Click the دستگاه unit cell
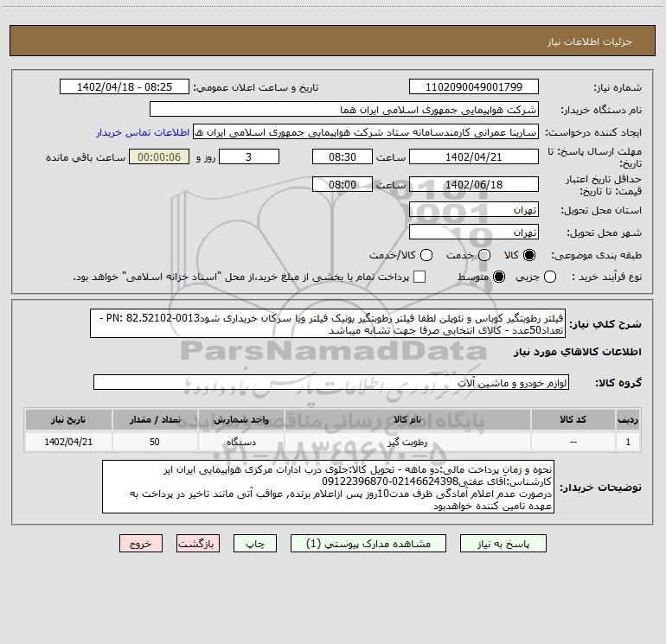666x644 pixels. coord(240,442)
